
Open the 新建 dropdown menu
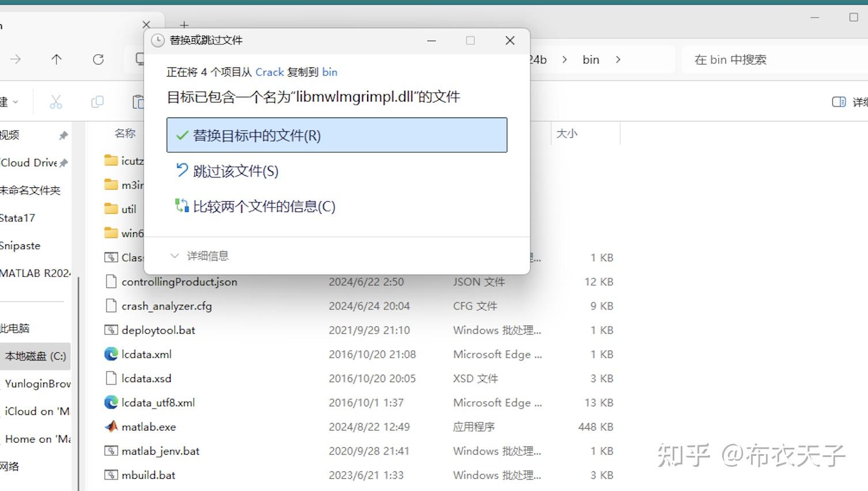[x=10, y=101]
